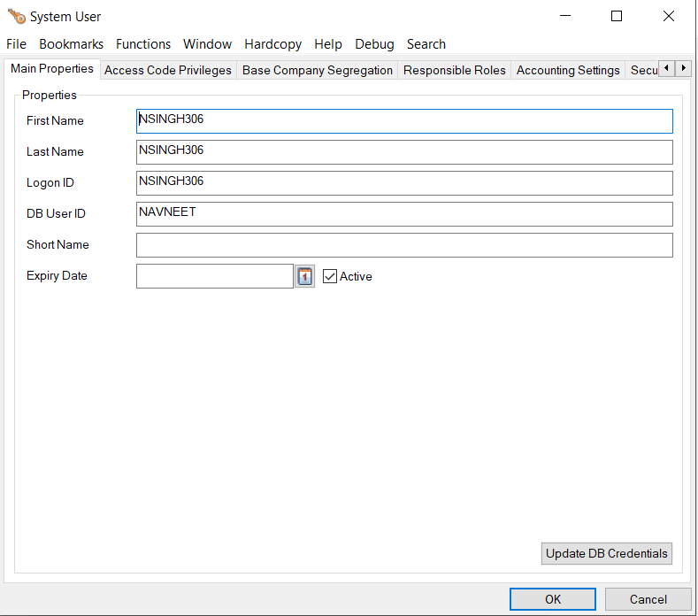Open the Accounting Settings tab
698x616 pixels.
click(x=568, y=70)
